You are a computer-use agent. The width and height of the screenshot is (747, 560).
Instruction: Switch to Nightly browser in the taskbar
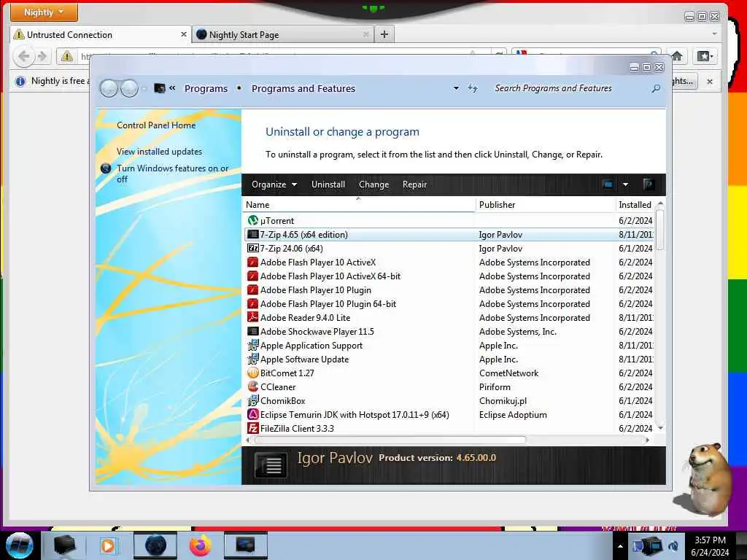[155, 545]
